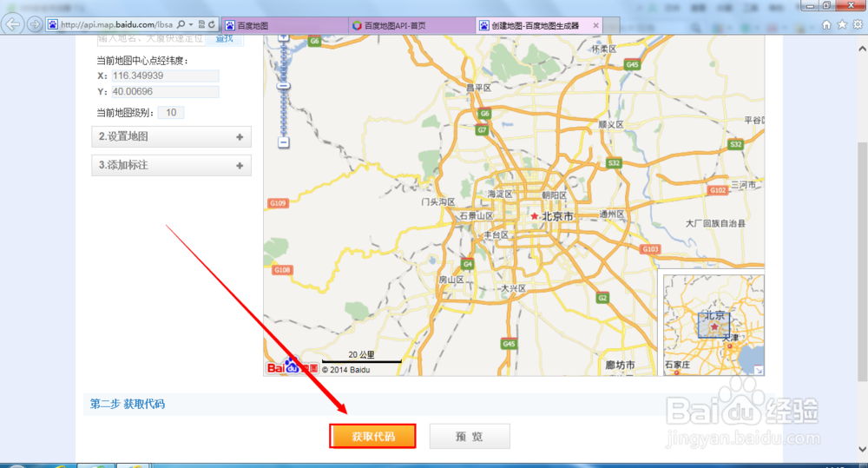868x468 pixels.
Task: Click the 获取代码 orange button
Action: tap(372, 437)
